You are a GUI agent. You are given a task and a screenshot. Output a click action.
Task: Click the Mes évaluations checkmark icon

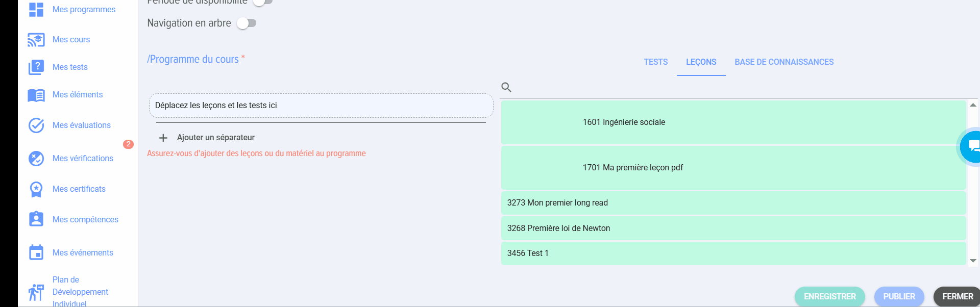(x=36, y=125)
